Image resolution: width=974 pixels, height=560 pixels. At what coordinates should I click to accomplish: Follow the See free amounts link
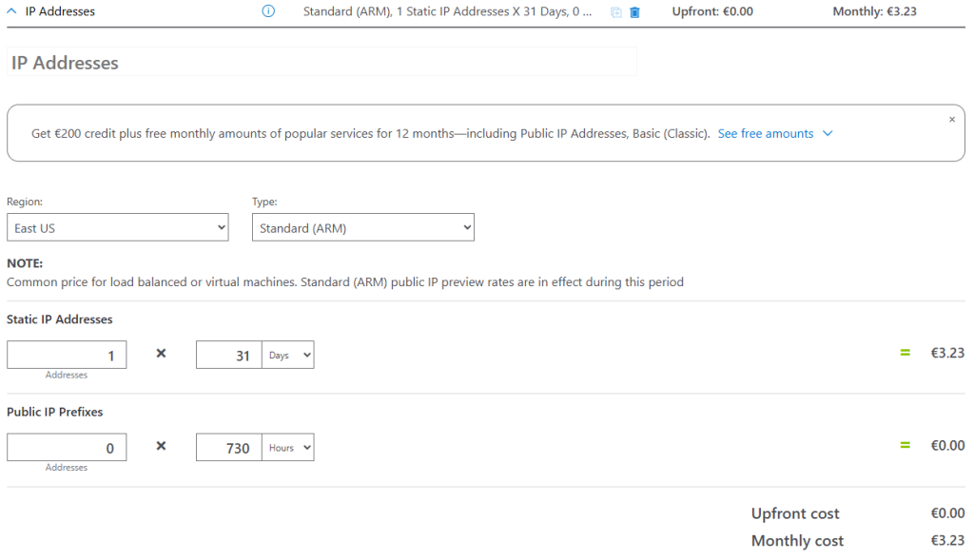click(x=766, y=133)
